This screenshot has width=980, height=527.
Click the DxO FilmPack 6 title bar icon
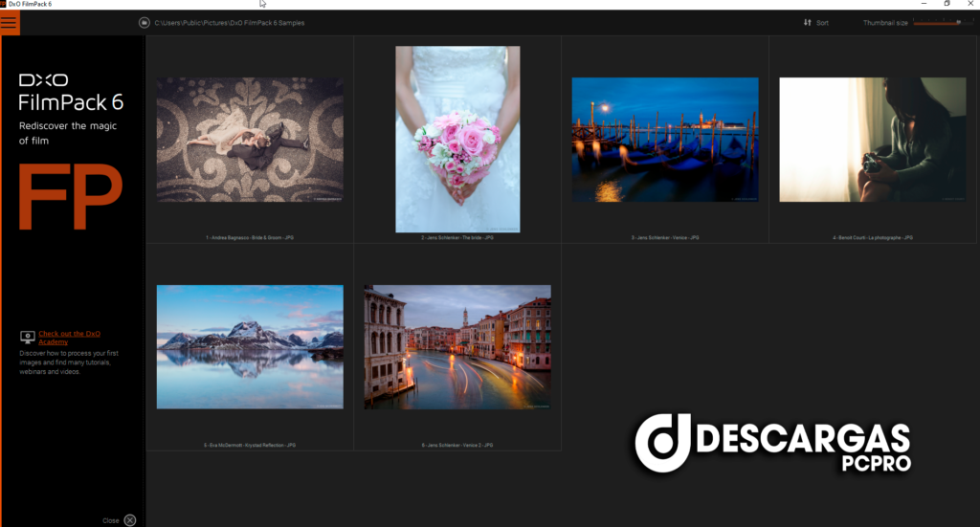[x=3, y=4]
